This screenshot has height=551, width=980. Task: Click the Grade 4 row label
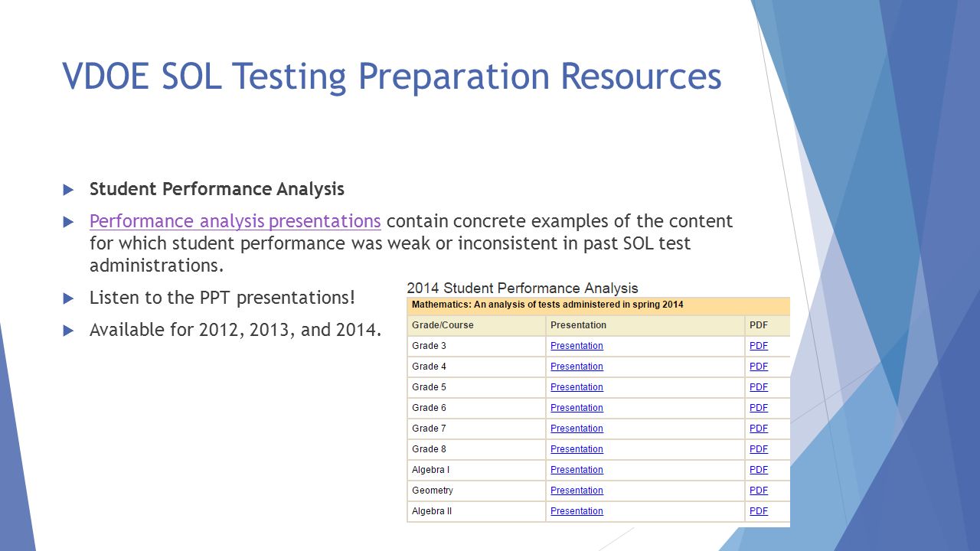[429, 367]
